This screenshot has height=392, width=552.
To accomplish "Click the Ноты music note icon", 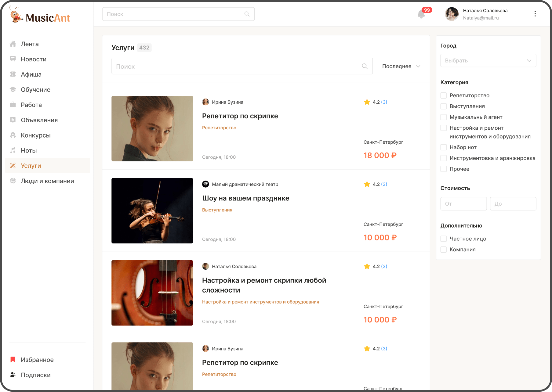I will 13,150.
